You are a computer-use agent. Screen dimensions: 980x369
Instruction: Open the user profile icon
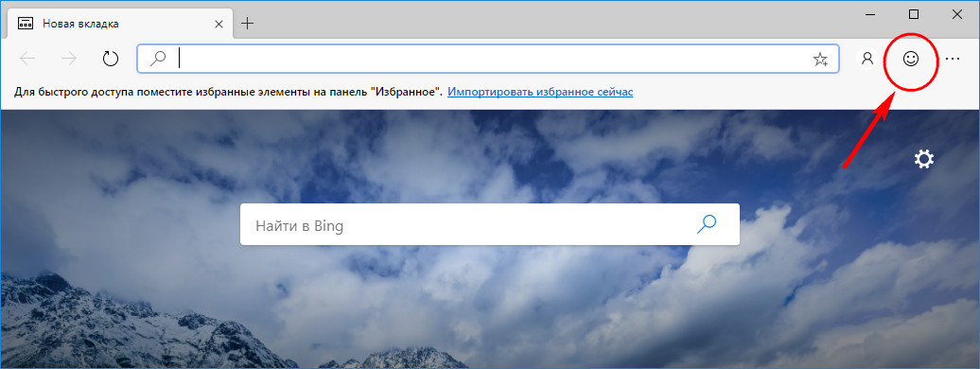coord(866,59)
